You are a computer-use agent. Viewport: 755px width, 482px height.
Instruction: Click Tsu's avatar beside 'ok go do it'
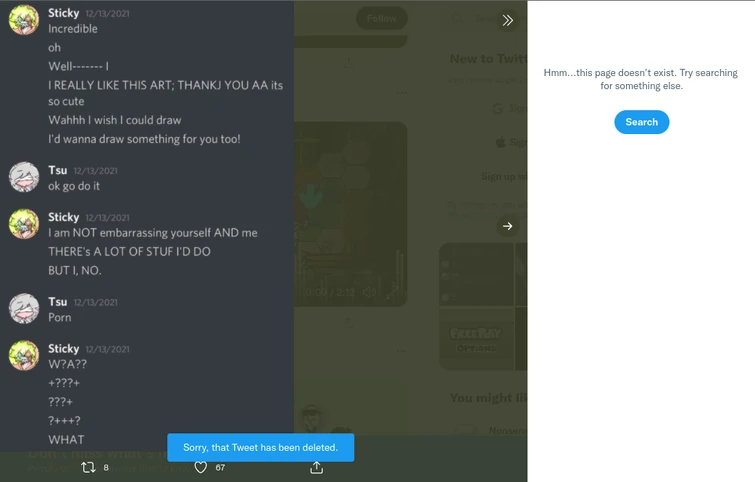pos(24,177)
